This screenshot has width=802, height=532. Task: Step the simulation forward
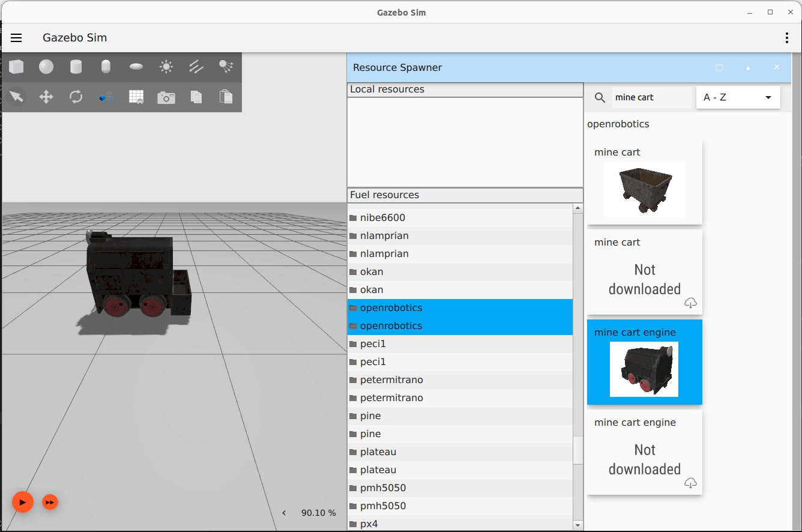point(50,502)
